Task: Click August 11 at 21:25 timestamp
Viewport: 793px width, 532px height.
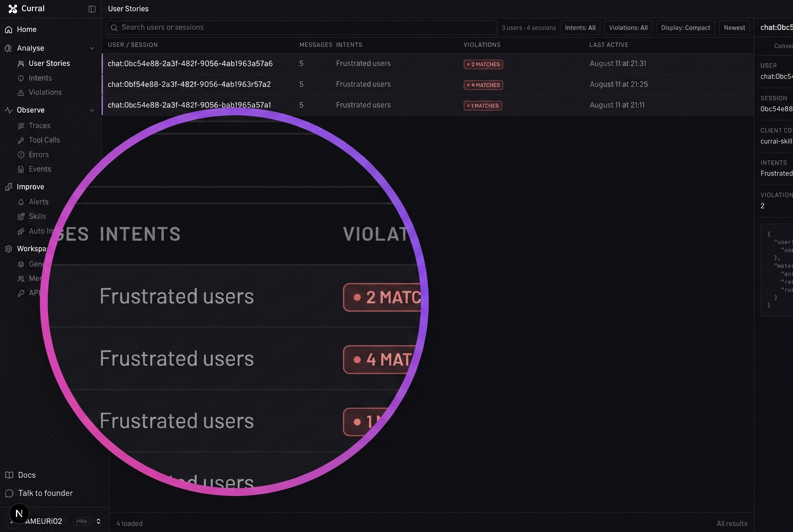Action: [x=619, y=84]
